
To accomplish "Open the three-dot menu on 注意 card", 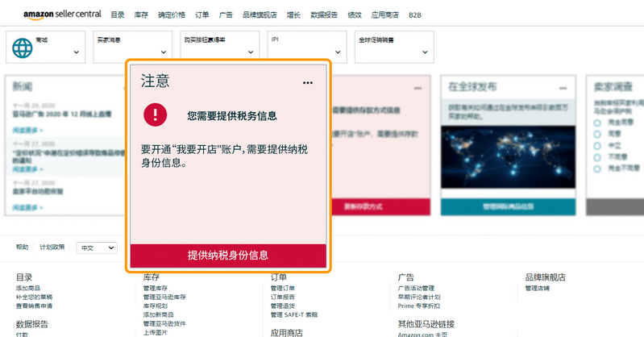I will pos(308,83).
